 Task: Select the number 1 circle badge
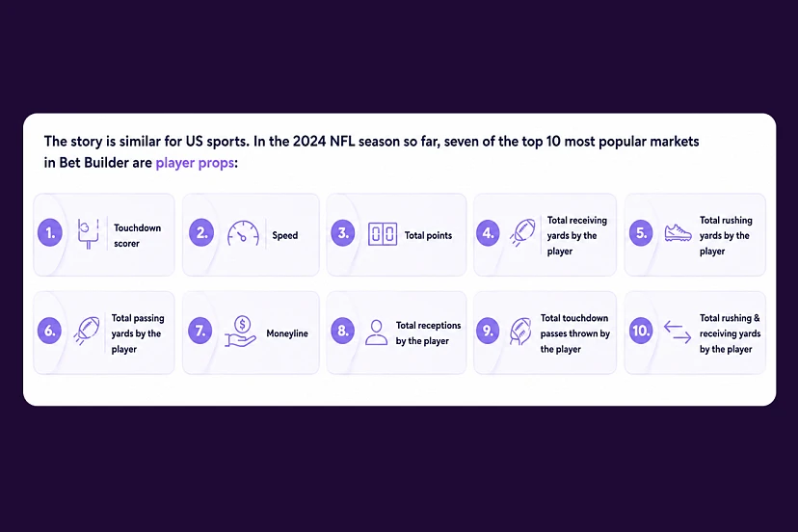coord(50,233)
